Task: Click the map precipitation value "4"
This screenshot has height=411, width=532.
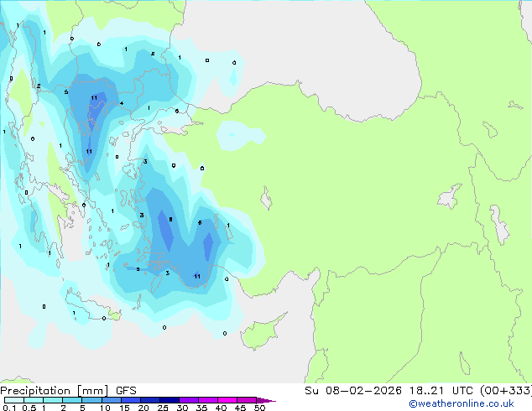Action: click(x=122, y=103)
